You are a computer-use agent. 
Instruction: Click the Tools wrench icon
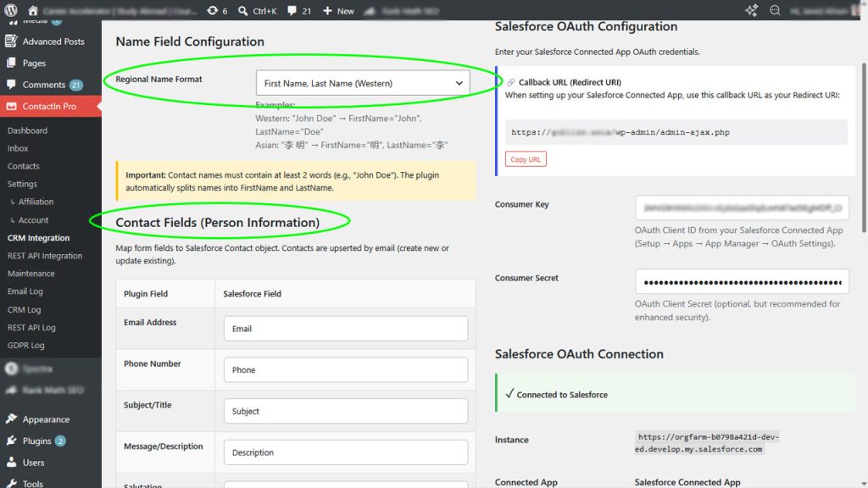point(11,483)
